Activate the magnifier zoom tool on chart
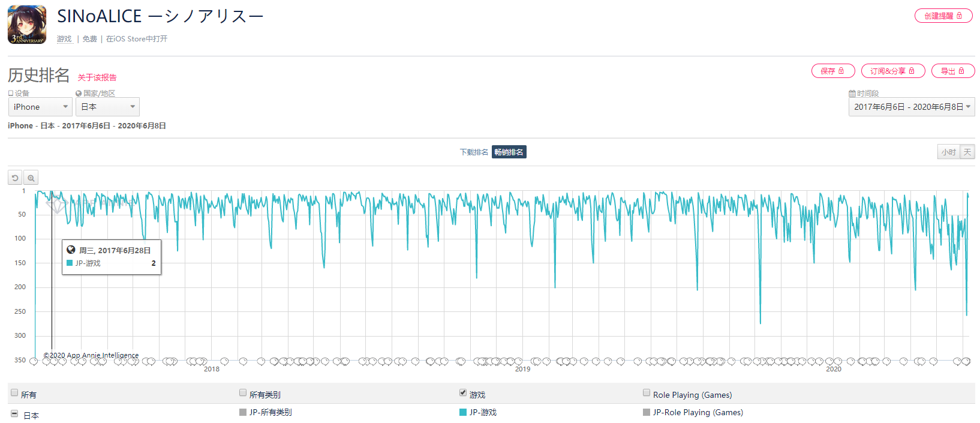The height and width of the screenshot is (423, 980). 31,178
